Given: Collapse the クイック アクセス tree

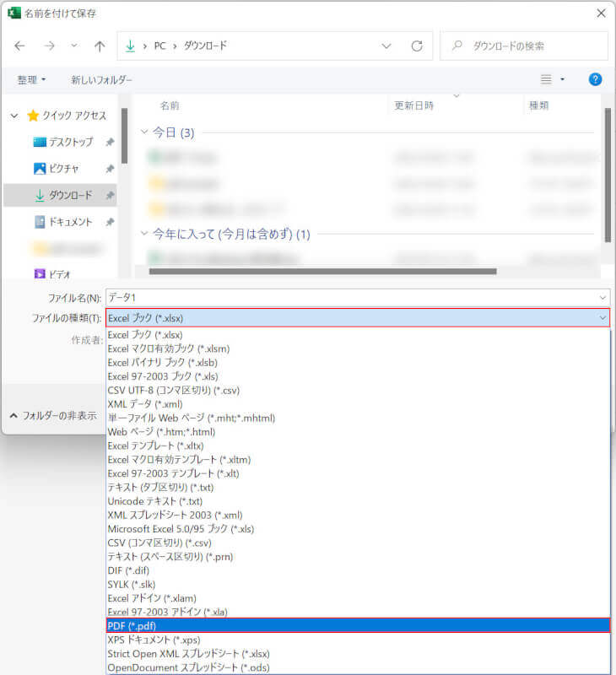Looking at the screenshot, I should [14, 116].
